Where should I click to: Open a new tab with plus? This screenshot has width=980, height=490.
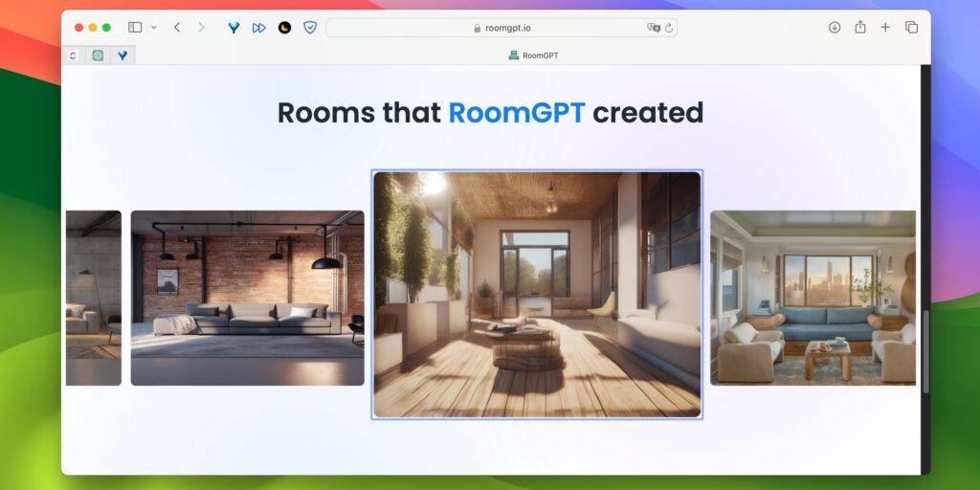[885, 28]
